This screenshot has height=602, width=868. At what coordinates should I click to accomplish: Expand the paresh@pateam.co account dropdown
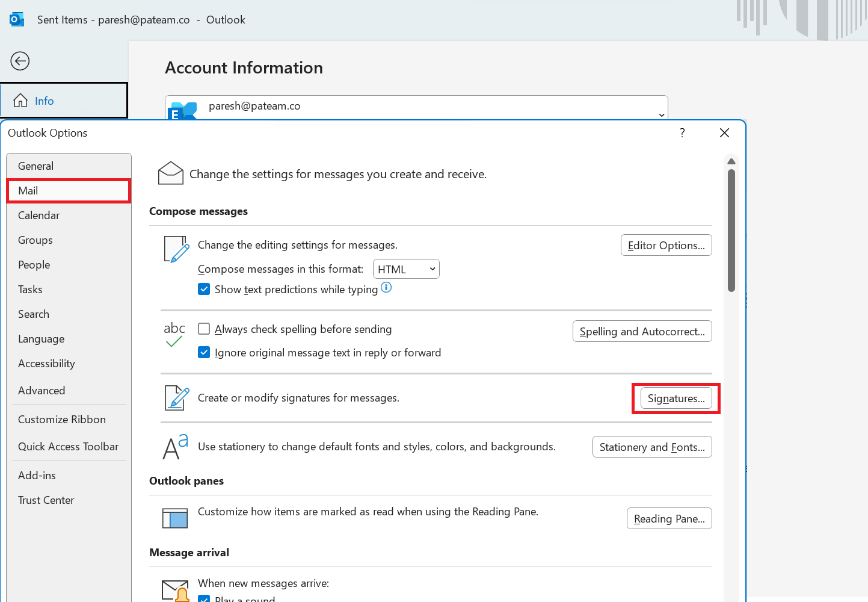coord(661,114)
